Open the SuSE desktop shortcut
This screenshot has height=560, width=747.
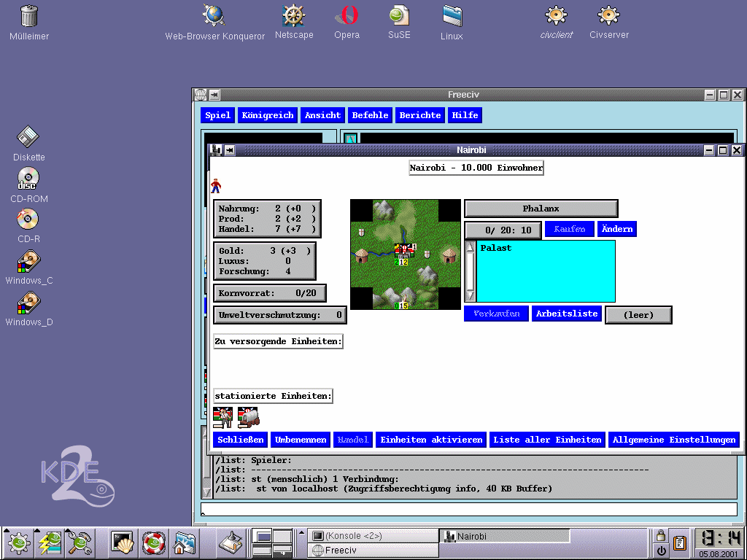(399, 15)
